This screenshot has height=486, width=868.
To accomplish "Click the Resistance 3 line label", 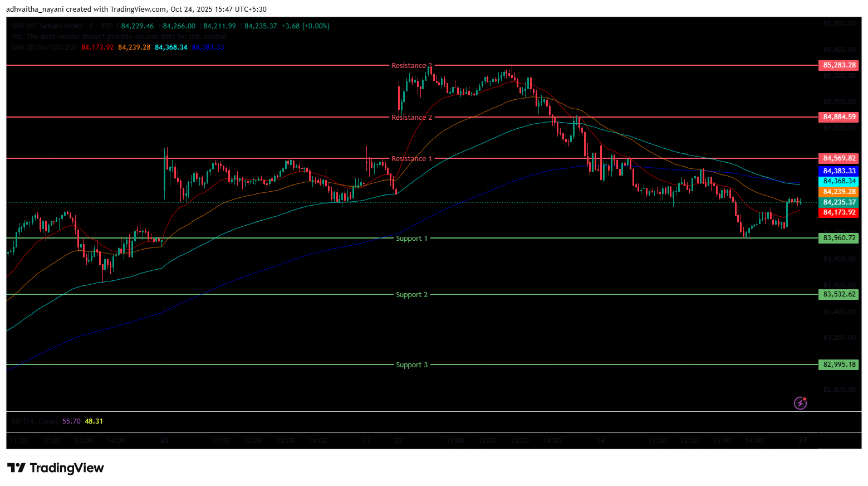I will click(x=411, y=66).
